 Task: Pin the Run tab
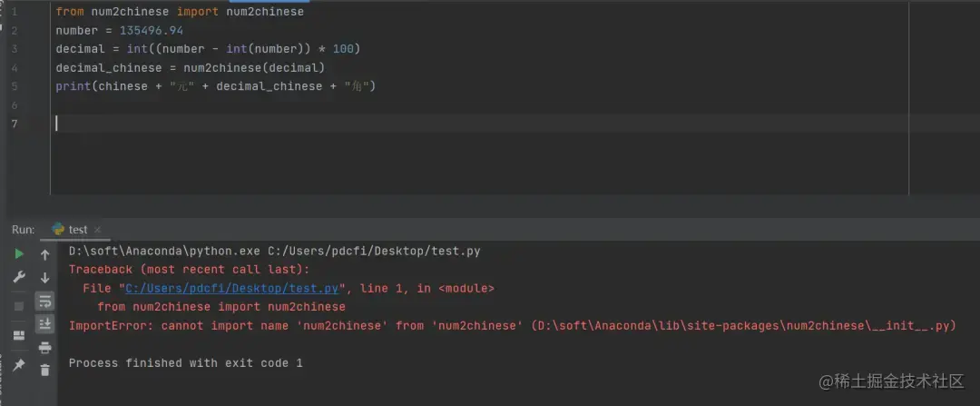pyautogui.click(x=19, y=365)
